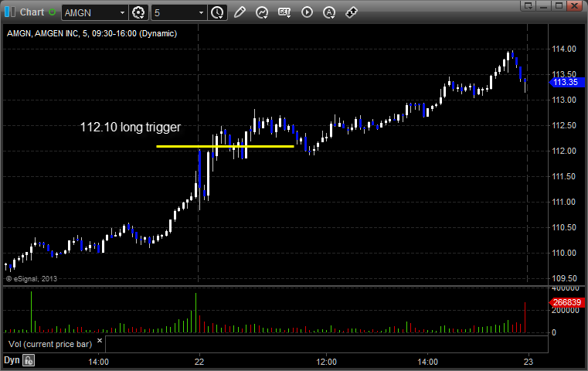588x371 pixels.
Task: Minimize the chart window
Action: click(x=543, y=5)
